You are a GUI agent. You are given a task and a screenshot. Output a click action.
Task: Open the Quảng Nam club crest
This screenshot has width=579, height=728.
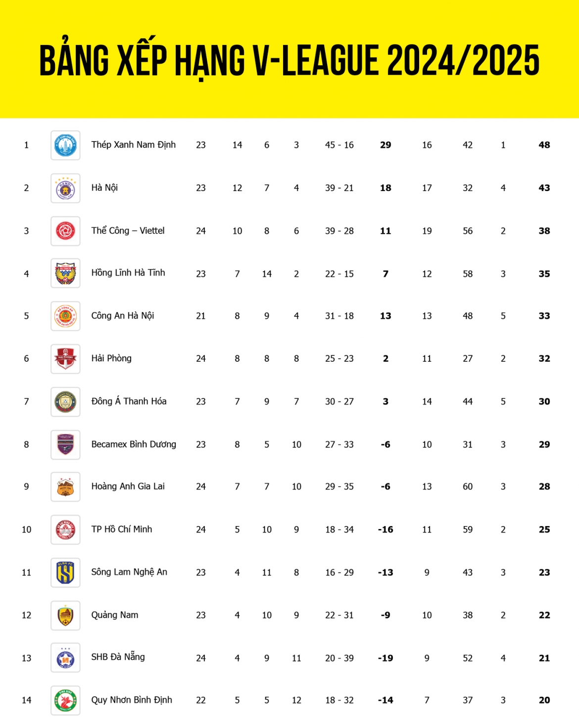(x=65, y=615)
